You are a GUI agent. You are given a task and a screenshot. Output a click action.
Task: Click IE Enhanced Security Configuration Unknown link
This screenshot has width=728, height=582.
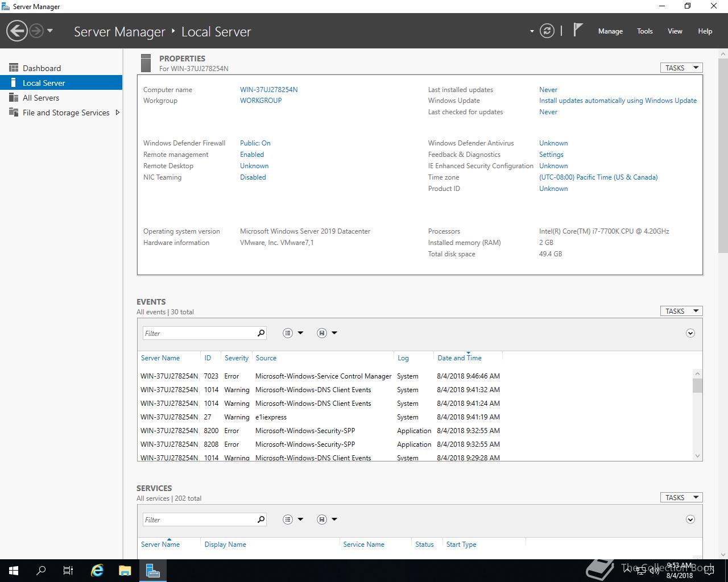pyautogui.click(x=553, y=166)
